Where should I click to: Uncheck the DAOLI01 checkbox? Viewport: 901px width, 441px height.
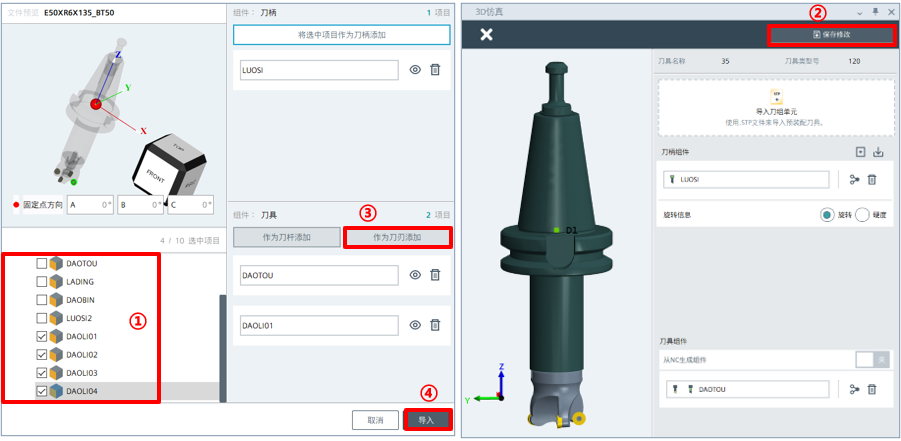(x=41, y=336)
